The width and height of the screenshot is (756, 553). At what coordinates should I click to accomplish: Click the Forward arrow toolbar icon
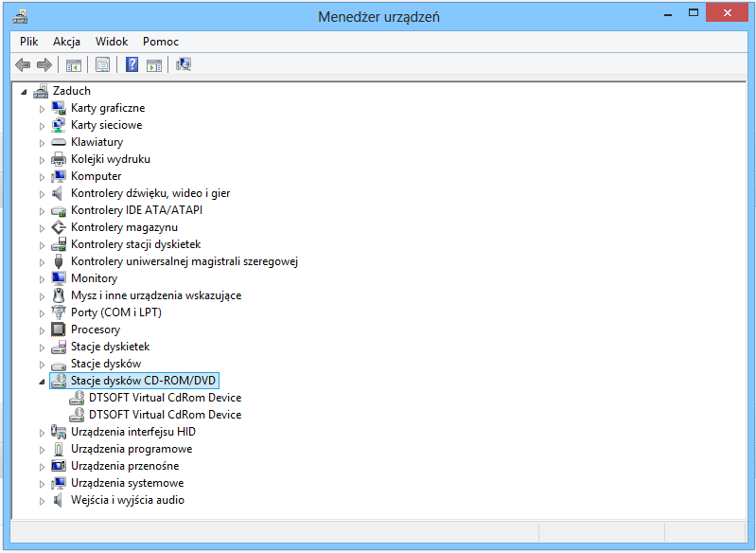(44, 64)
